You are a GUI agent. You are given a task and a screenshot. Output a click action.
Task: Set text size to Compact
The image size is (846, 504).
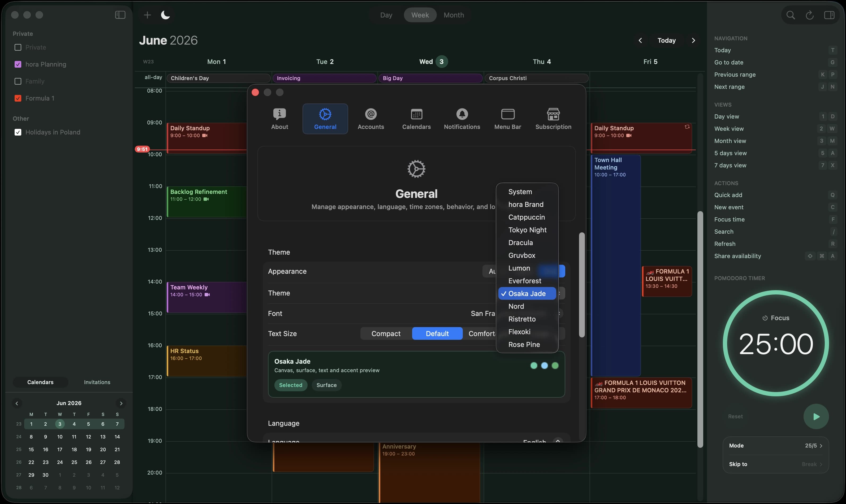[x=386, y=333]
